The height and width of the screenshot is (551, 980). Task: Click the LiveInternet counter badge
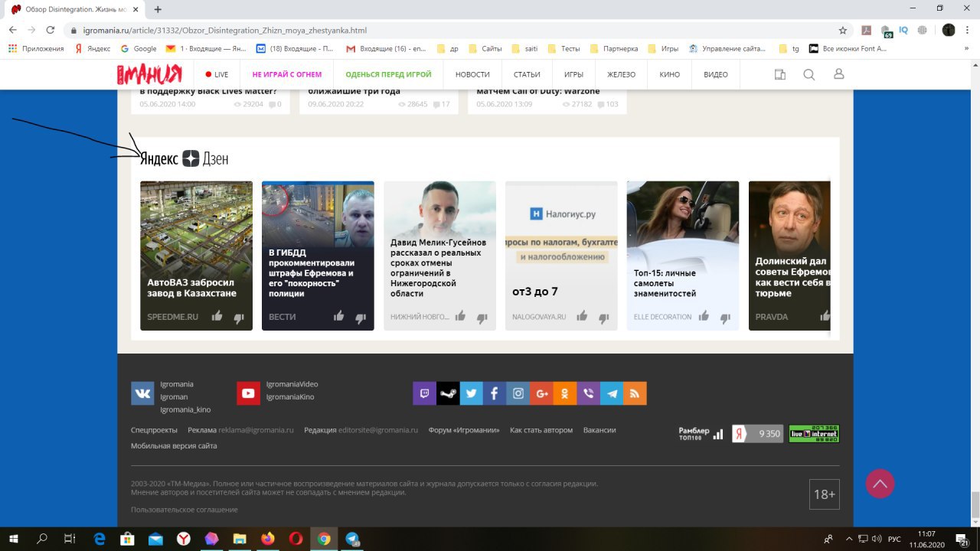[x=815, y=433]
